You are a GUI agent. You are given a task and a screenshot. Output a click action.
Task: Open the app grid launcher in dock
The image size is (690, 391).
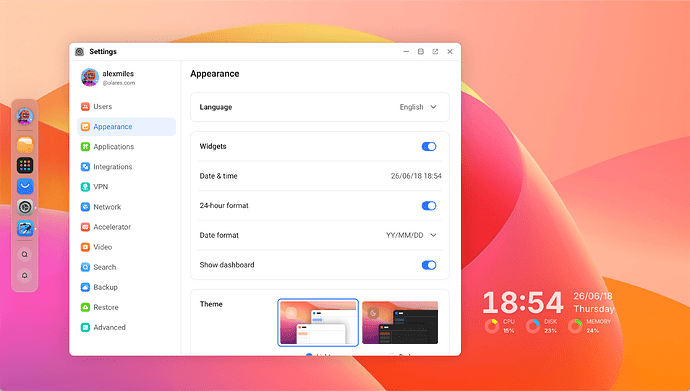coord(25,165)
